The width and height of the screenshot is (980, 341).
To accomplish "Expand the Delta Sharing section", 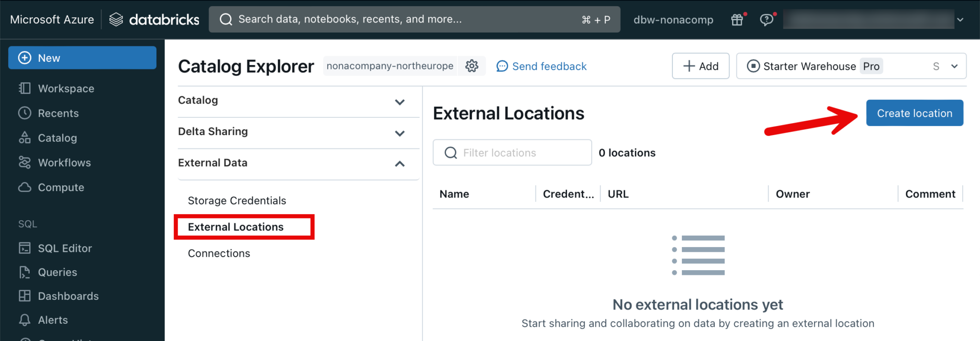I will click(x=400, y=133).
